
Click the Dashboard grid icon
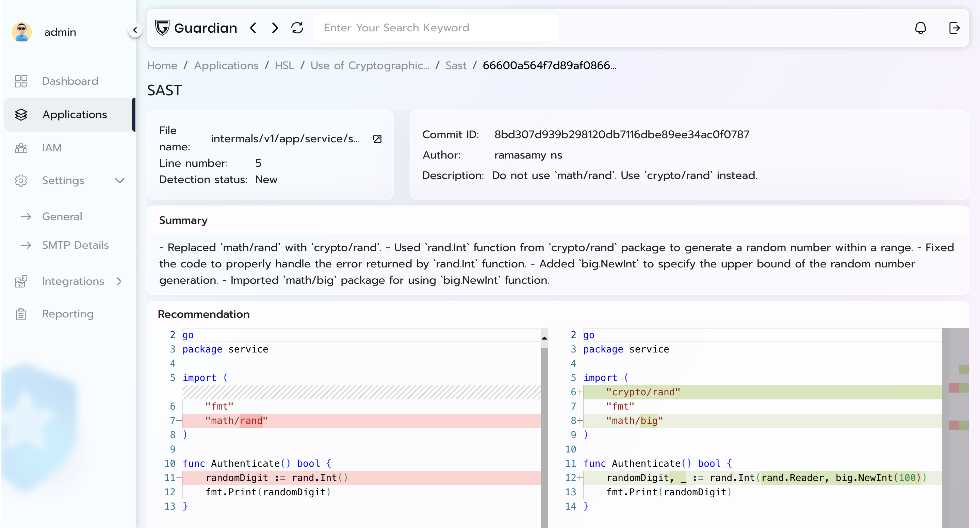tap(21, 81)
